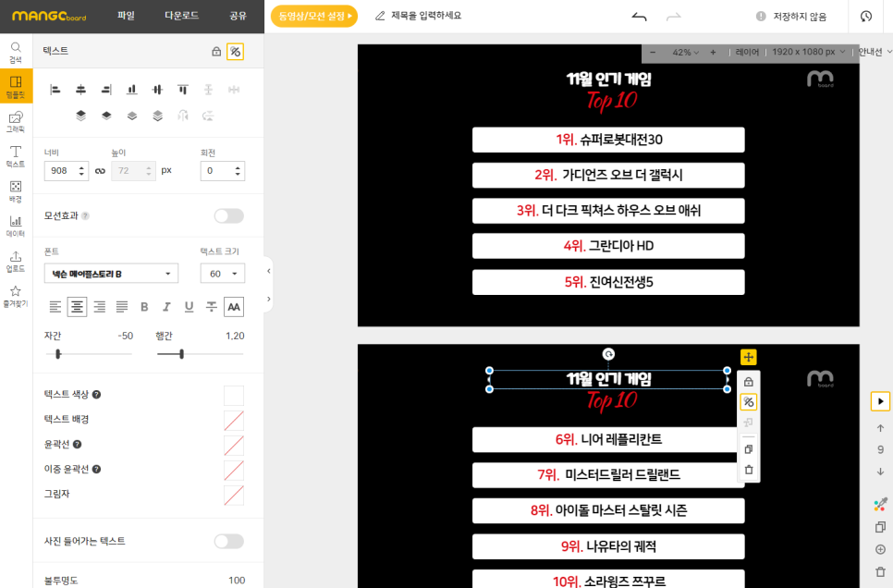Click the lock icon in 텍스트 panel header
This screenshot has width=893, height=588.
pos(216,51)
